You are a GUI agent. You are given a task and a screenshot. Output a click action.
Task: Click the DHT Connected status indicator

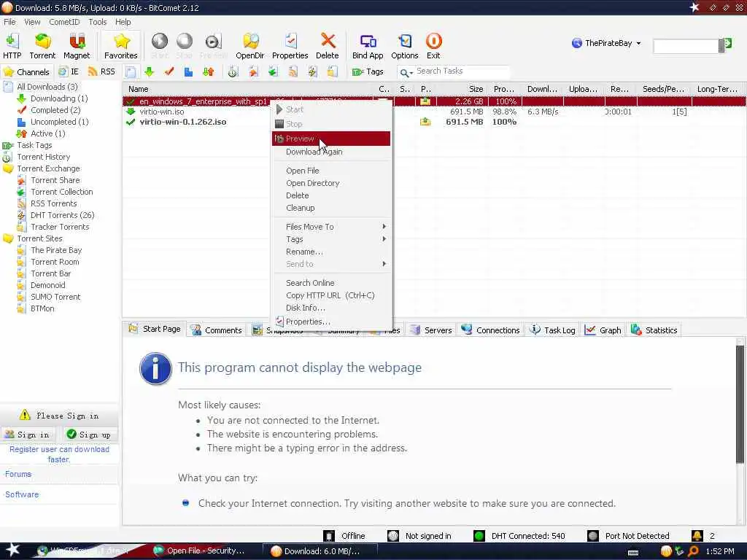click(479, 536)
